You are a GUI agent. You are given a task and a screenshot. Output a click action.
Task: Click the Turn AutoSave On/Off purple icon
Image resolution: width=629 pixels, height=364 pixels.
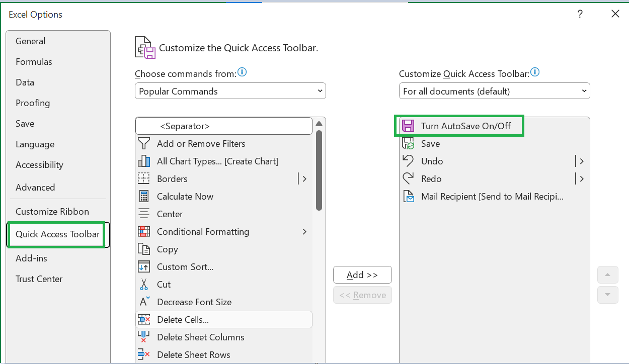pyautogui.click(x=408, y=126)
